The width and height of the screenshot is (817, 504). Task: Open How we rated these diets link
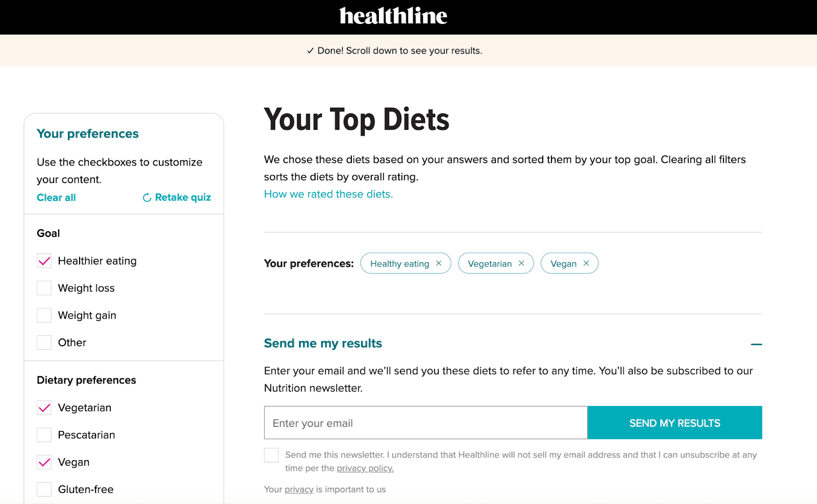coord(328,194)
